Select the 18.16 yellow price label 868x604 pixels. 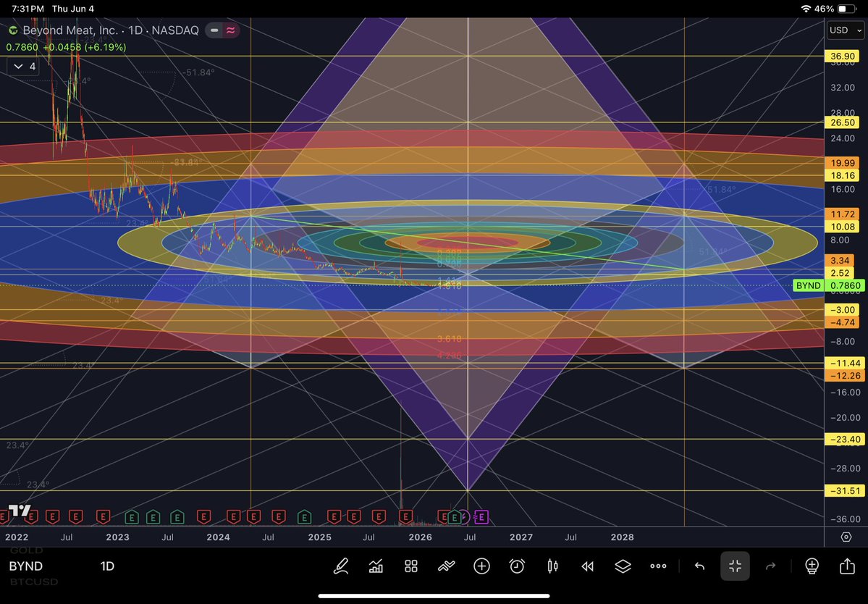coord(843,175)
